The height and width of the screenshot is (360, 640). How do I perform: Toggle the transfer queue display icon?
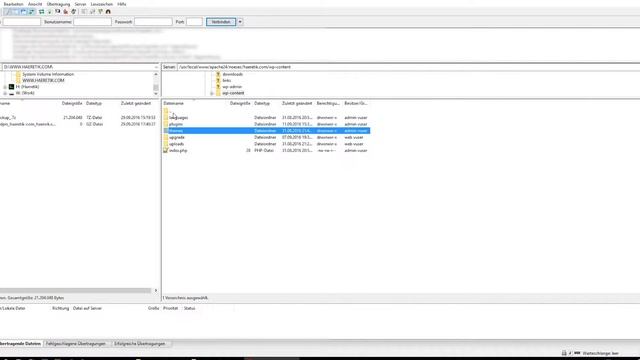pos(31,12)
